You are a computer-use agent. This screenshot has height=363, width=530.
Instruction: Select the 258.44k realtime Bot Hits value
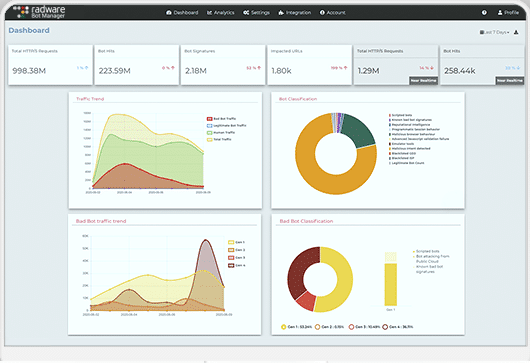[460, 71]
